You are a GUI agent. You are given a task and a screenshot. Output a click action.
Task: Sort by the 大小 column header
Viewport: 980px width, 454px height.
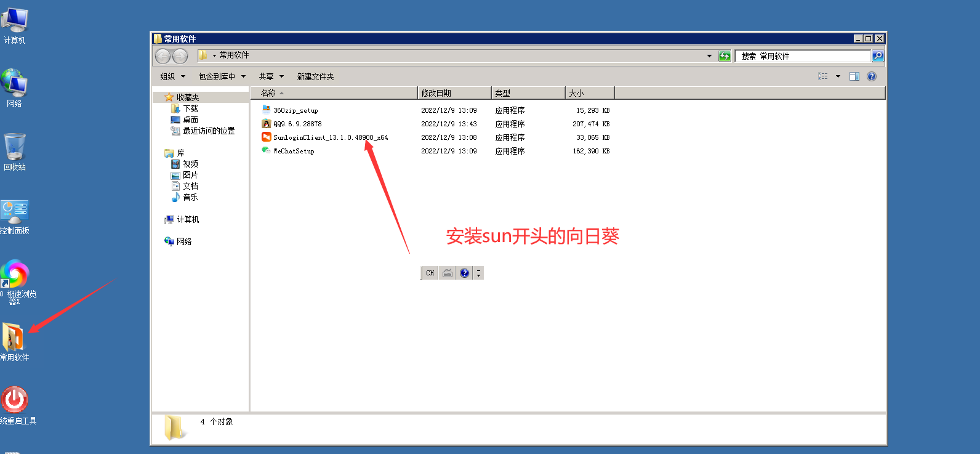(590, 93)
